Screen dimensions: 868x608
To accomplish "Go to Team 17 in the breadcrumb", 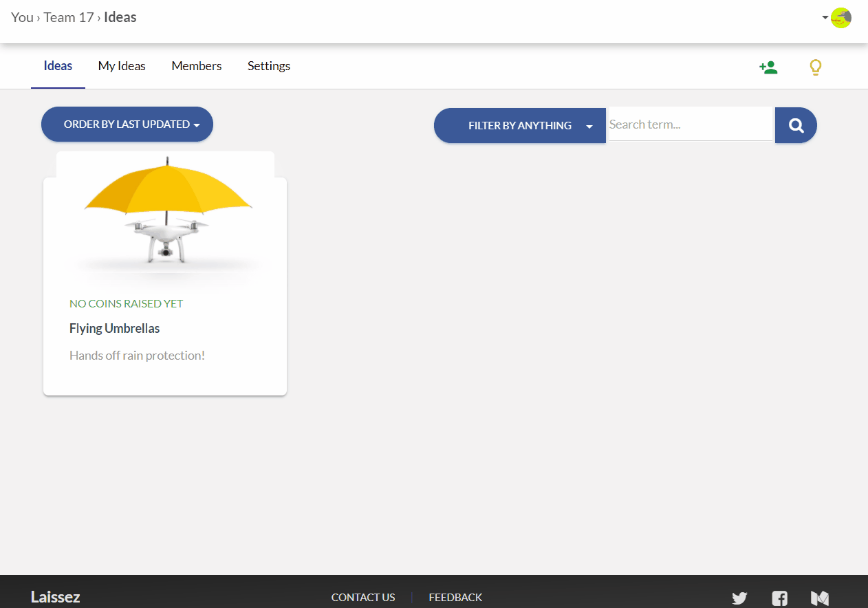I will [x=69, y=17].
